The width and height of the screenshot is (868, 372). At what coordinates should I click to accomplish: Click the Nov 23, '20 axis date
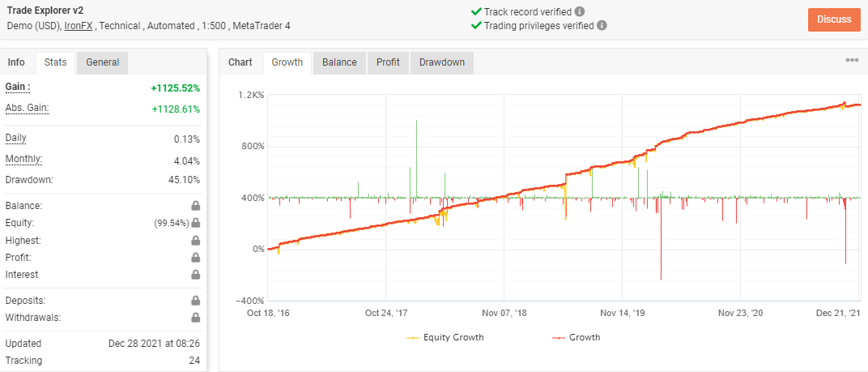740,314
